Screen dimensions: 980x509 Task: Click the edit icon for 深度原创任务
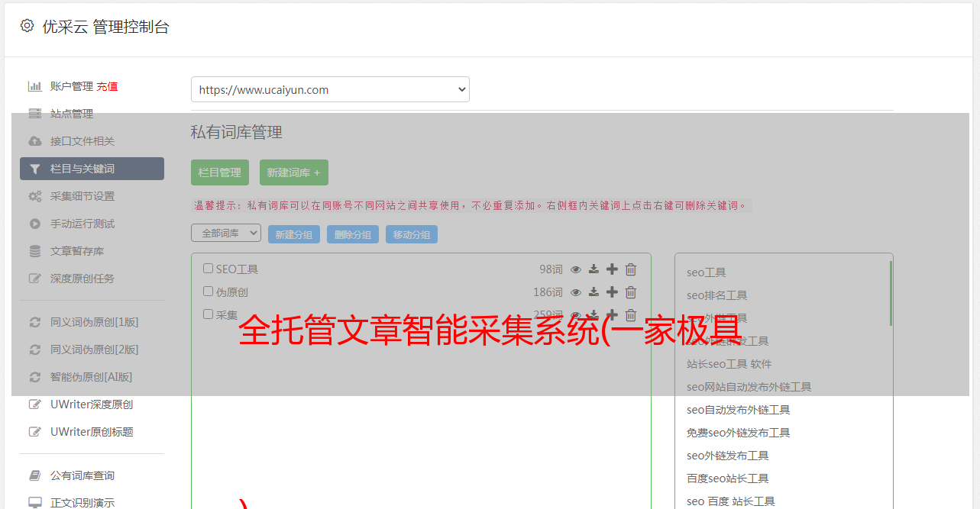(x=34, y=279)
